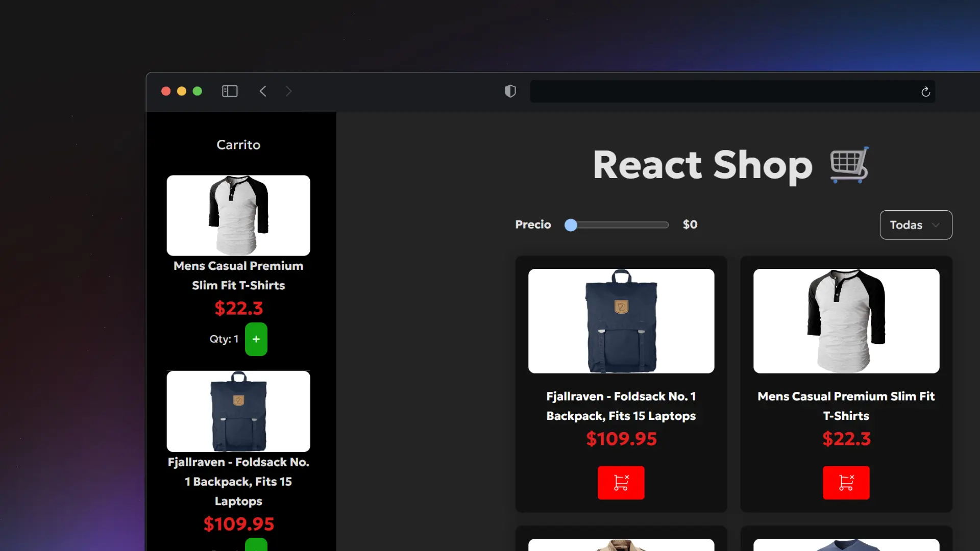Click the Carrito heading
This screenshot has width=980, height=551.
point(238,145)
